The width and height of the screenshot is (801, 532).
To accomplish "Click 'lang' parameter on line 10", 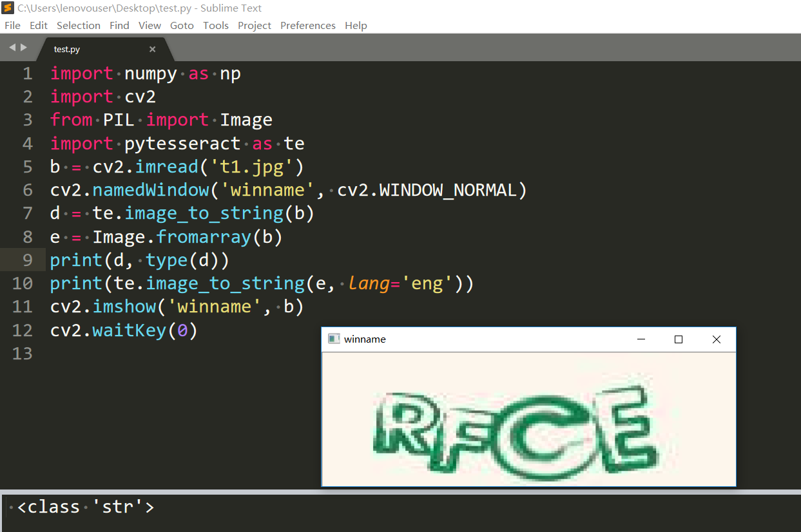I will click(369, 283).
